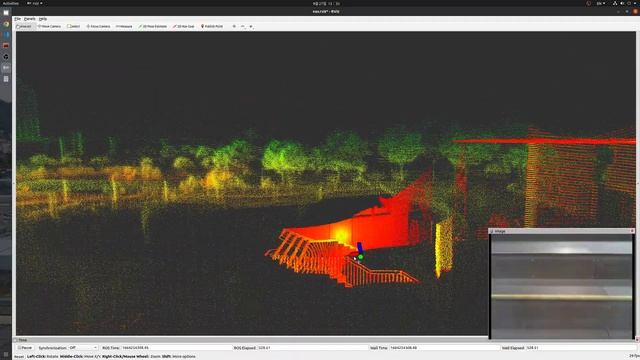Screen dimensions: 640x360
Task: Open the Show Applications grid icon
Action: pos(6,354)
